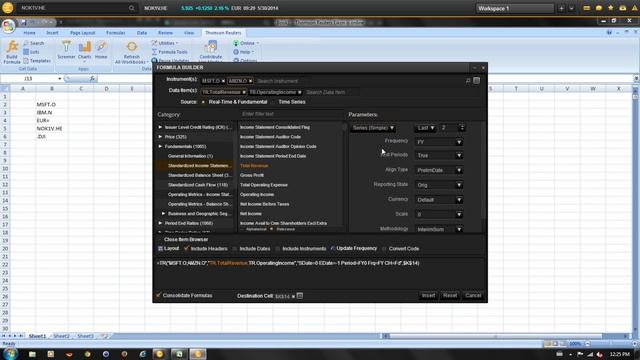The height and width of the screenshot is (360, 640).
Task: Open the Frequency FY dropdown
Action: click(x=439, y=142)
